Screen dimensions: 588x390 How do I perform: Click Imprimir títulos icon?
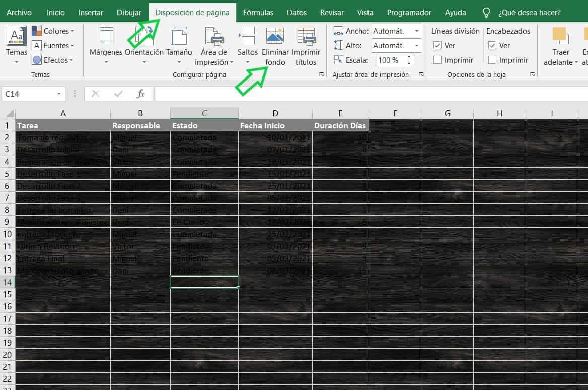(x=306, y=36)
